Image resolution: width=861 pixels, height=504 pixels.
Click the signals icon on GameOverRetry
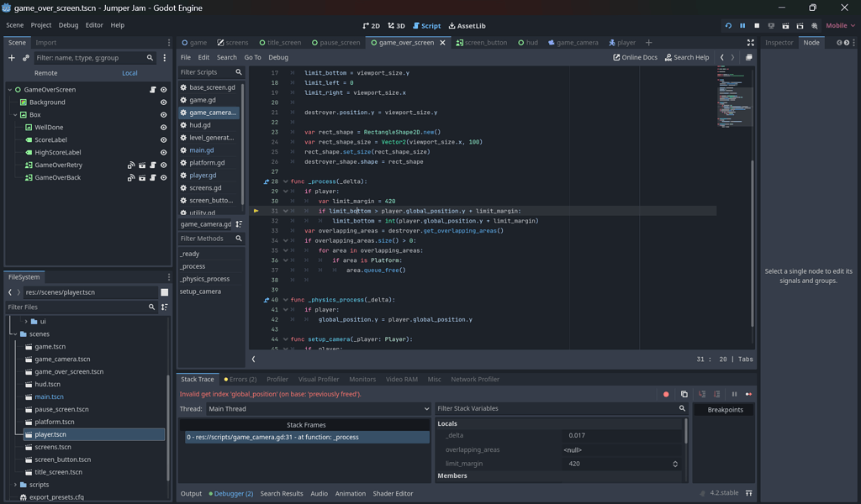(131, 165)
